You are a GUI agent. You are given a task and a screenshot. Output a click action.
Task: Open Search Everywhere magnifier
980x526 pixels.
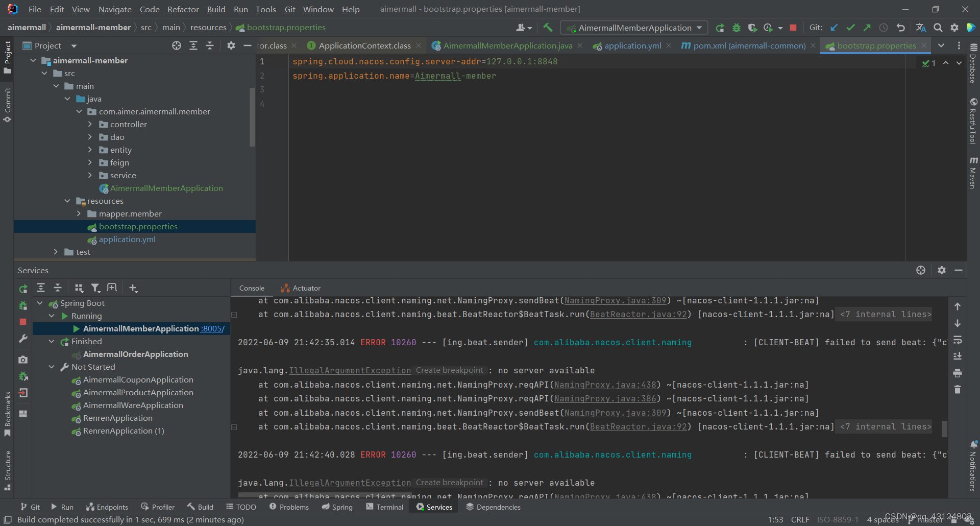pos(938,28)
